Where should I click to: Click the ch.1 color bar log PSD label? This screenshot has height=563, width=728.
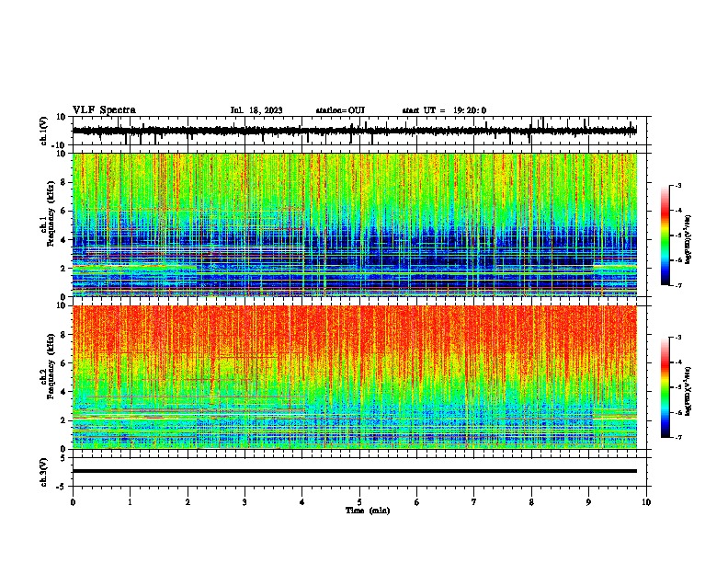click(688, 240)
